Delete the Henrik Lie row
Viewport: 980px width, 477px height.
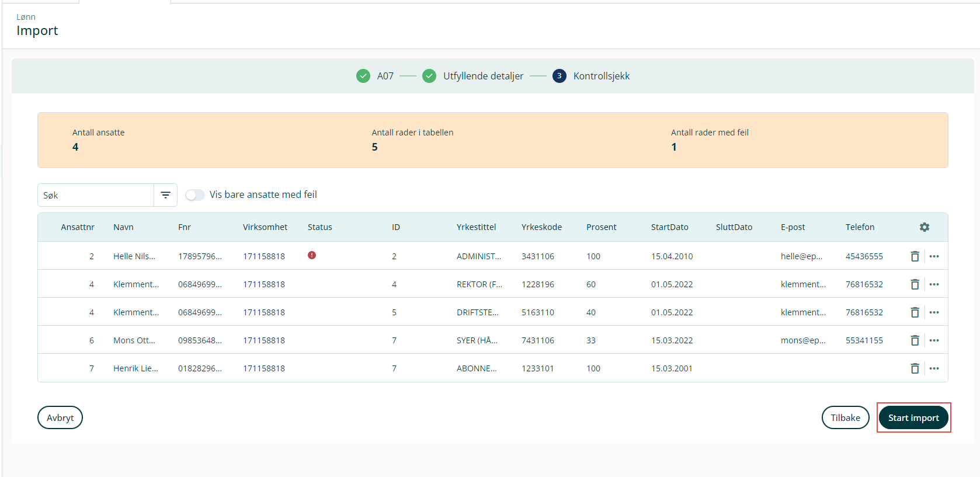coord(915,368)
